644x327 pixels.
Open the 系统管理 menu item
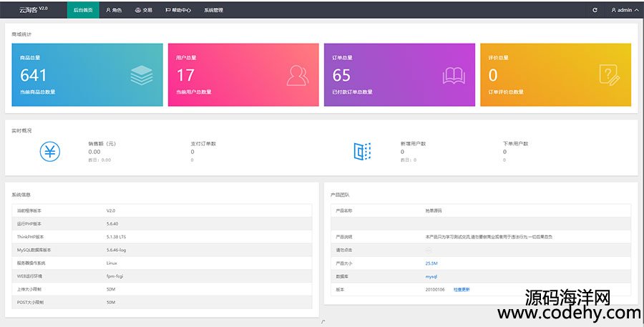tap(213, 10)
